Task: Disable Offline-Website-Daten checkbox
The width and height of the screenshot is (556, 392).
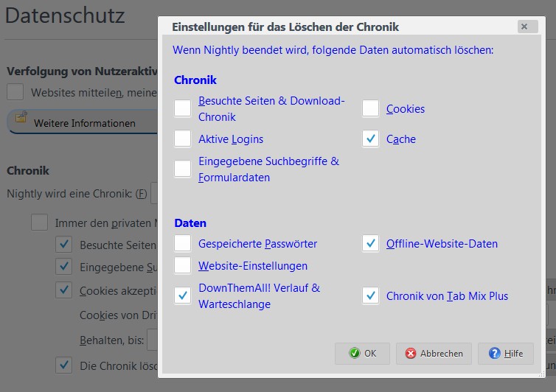Action: point(370,244)
